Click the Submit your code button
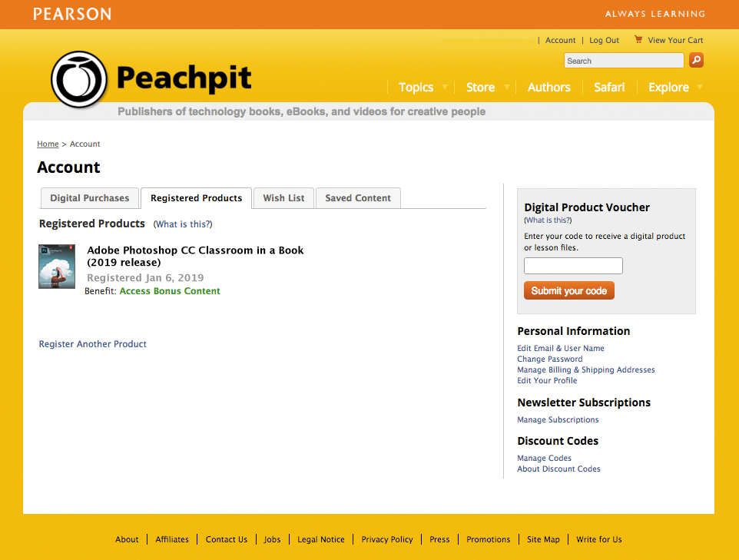 click(x=569, y=291)
